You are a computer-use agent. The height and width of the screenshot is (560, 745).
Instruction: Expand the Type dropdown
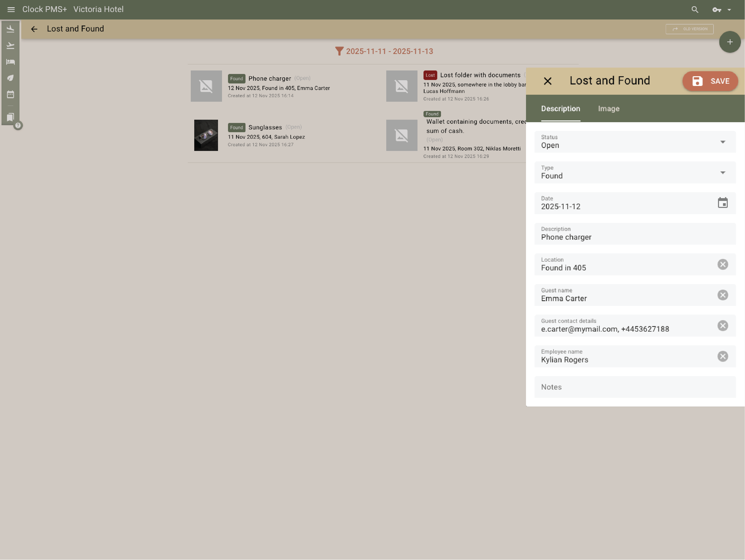tap(722, 173)
